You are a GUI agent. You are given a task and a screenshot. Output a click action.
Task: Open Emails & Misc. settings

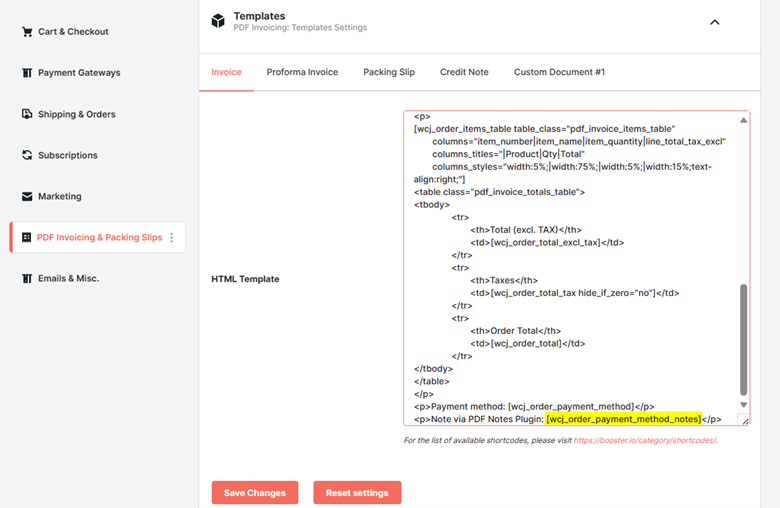(x=69, y=279)
